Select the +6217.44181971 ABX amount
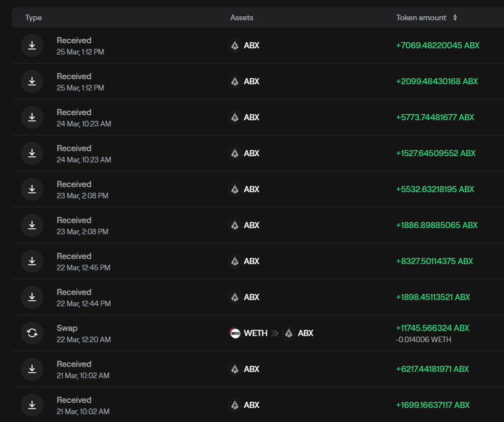Screen dimensions: 504x422 pos(433,369)
